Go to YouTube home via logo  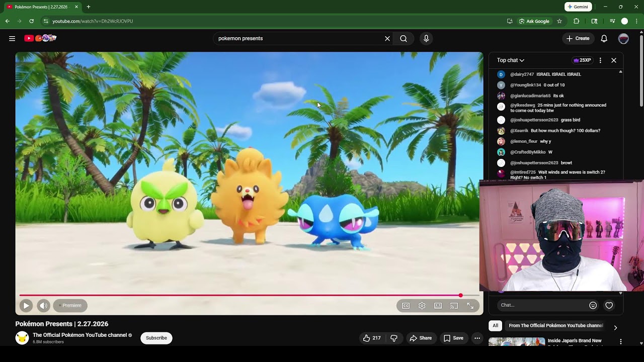(40, 38)
